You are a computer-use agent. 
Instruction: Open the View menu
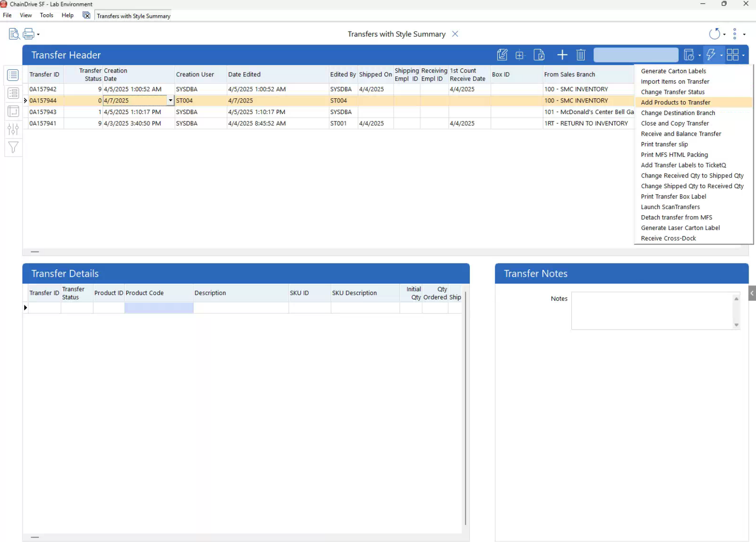click(x=26, y=15)
